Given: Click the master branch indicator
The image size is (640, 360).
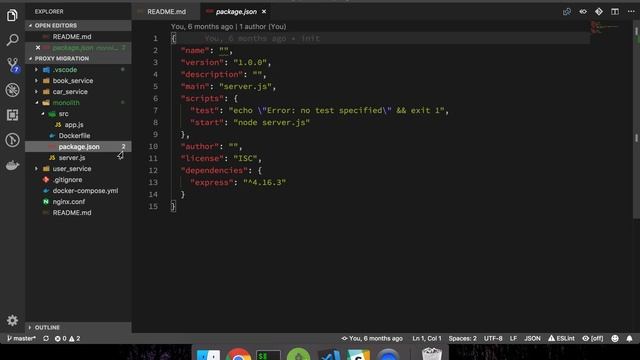Looking at the screenshot, I should (22, 338).
